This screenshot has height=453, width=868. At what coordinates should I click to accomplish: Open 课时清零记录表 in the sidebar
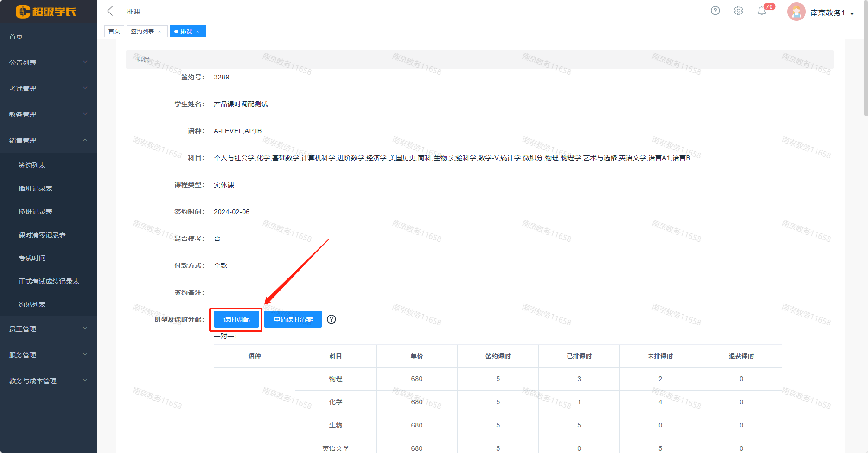tap(42, 235)
